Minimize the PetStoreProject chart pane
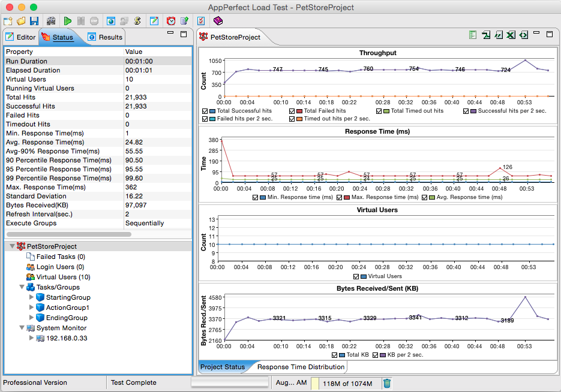This screenshot has width=561, height=392. (536, 33)
